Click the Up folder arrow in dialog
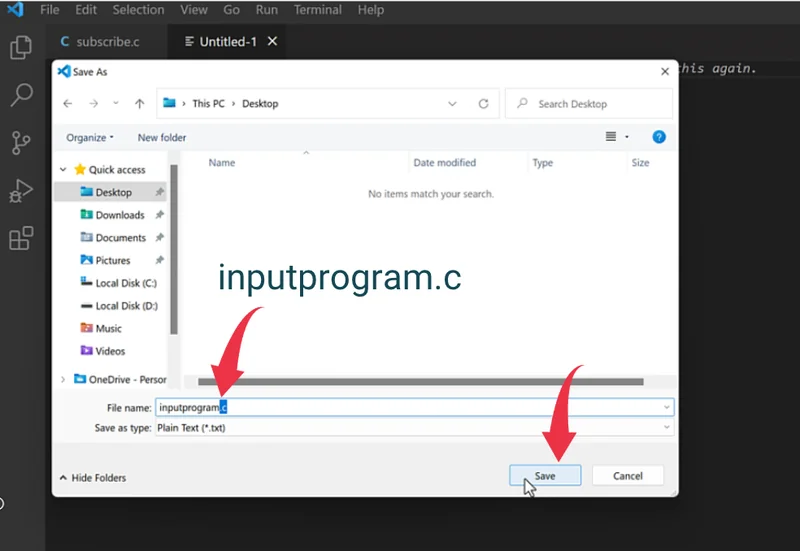This screenshot has height=551, width=800. pos(139,103)
